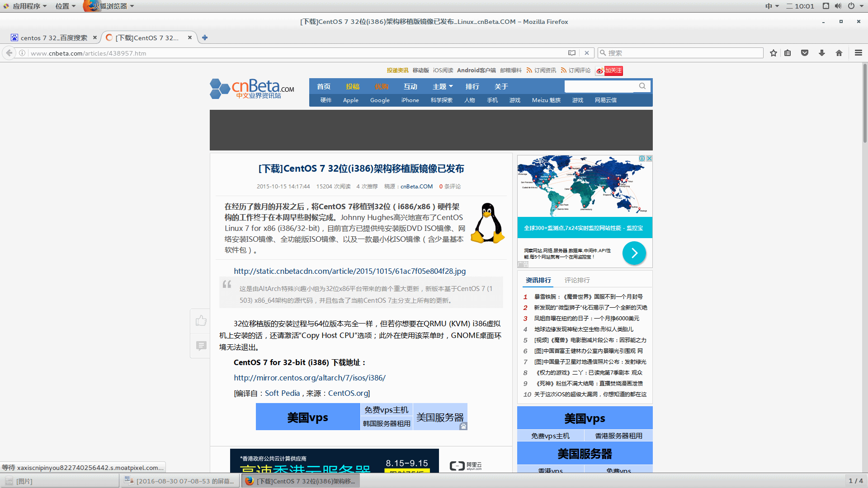
Task: Open Apple topic in sub navigation
Action: pyautogui.click(x=350, y=100)
